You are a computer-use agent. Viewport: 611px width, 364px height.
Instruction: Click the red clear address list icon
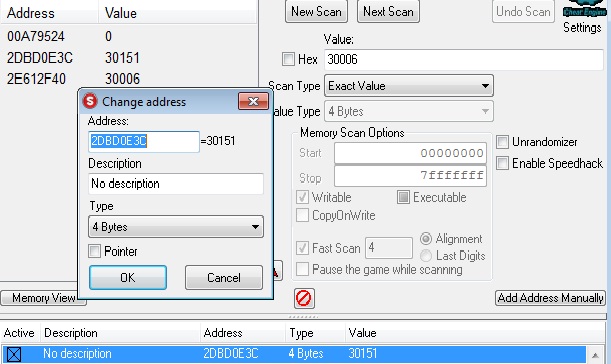tap(304, 299)
